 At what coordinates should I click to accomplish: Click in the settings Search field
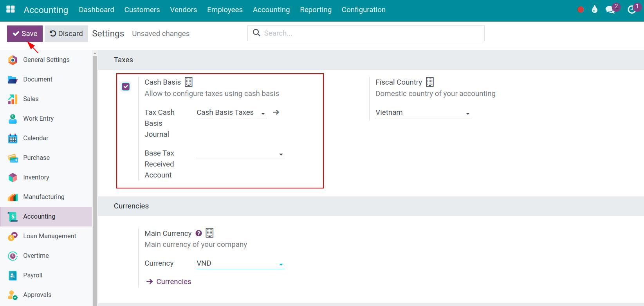366,33
